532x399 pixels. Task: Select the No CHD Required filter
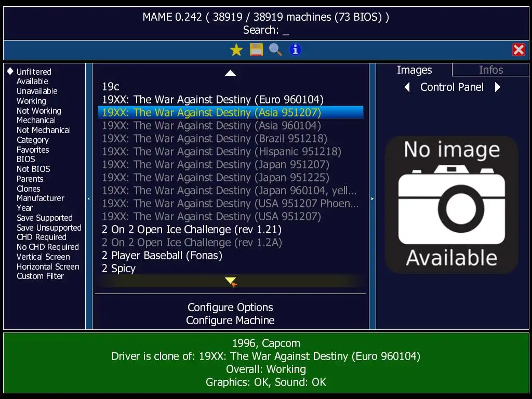(x=47, y=247)
